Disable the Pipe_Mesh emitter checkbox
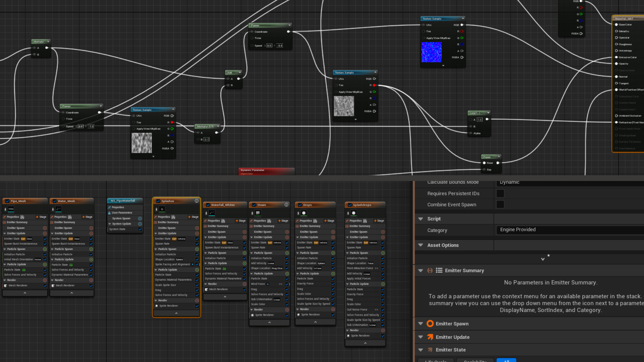Viewport: 644px width, 362px height. click(7, 201)
